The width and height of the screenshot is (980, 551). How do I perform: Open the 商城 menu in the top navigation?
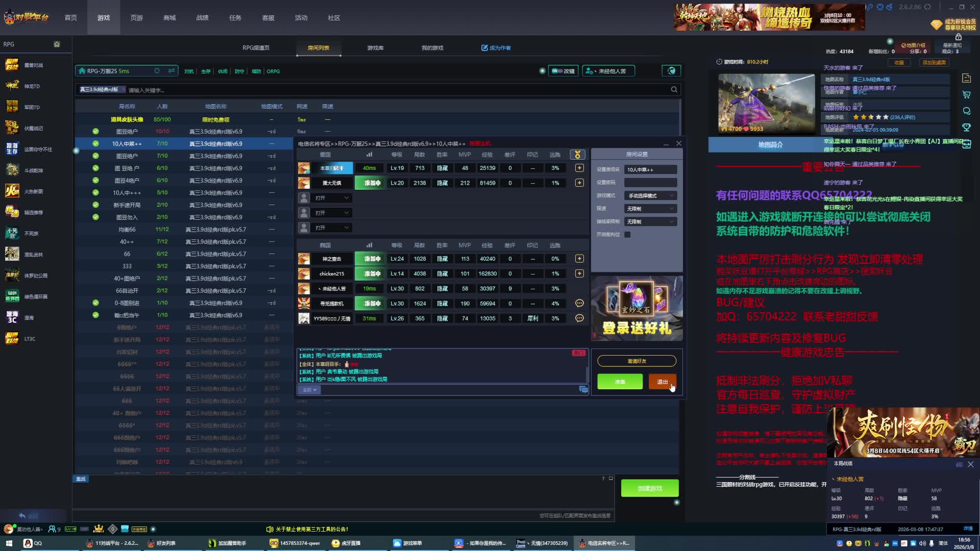pos(169,18)
